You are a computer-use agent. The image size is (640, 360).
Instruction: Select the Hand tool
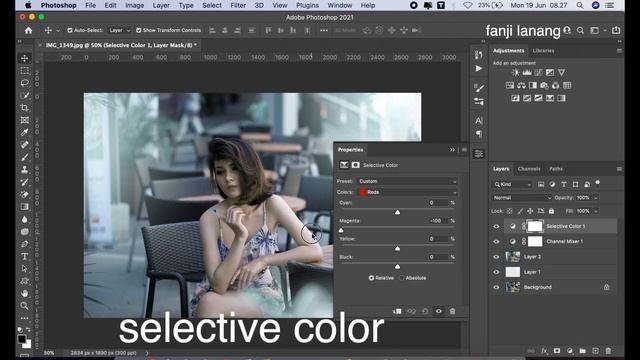[x=24, y=293]
